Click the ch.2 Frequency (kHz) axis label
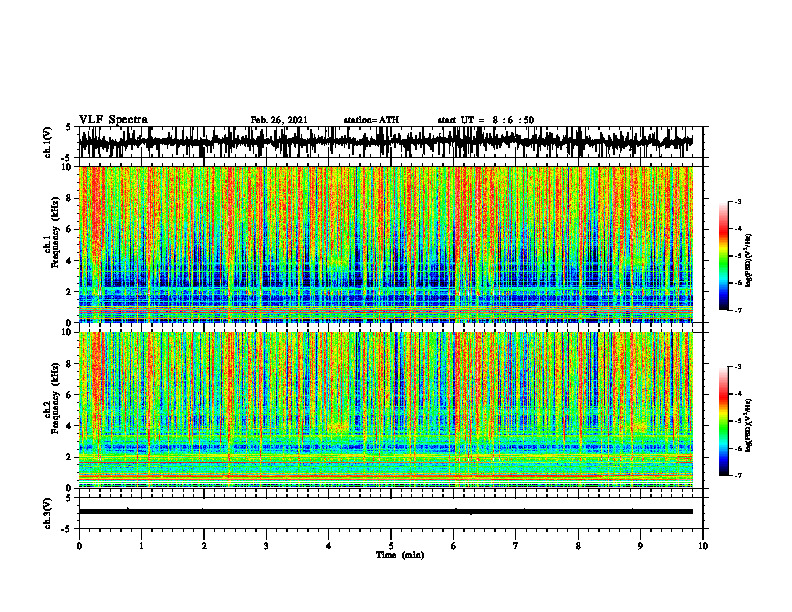792x612 pixels. tap(52, 398)
